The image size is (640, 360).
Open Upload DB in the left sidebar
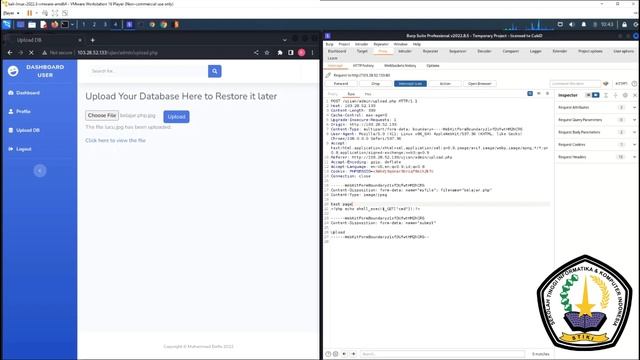coord(24,130)
